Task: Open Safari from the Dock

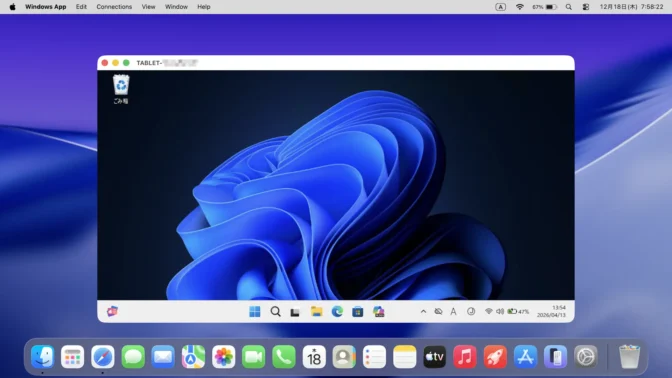Action: [x=103, y=357]
